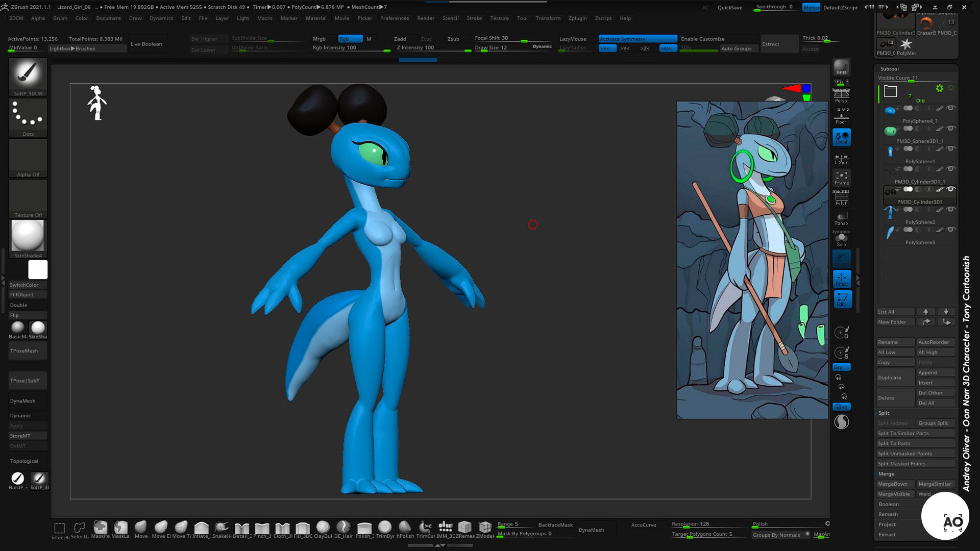Select the Inflate brush
This screenshot has height=551, width=980.
tap(201, 530)
